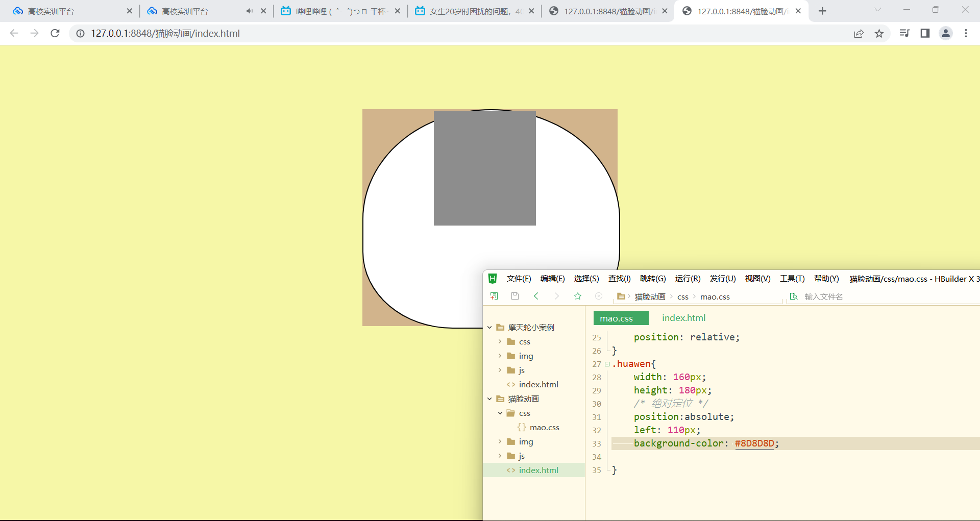Click the address bar URL

point(165,33)
